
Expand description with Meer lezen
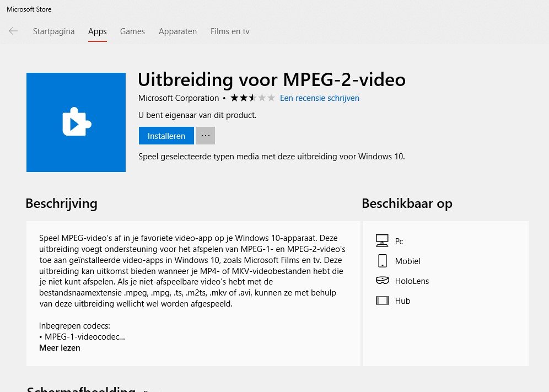60,348
